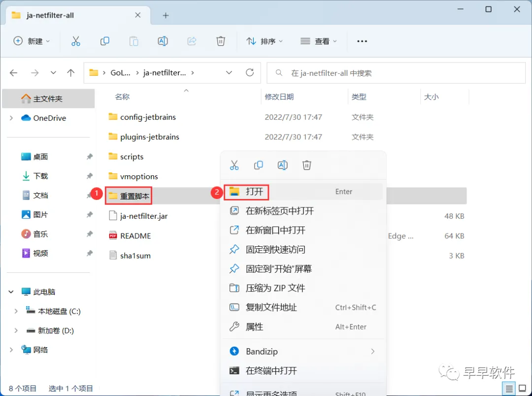Open recent locations dropdown arrow
This screenshot has width=532, height=396.
click(53, 72)
